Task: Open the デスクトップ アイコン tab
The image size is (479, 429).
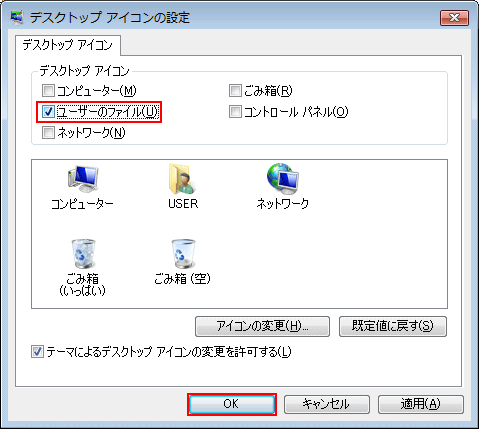Action: tap(68, 45)
